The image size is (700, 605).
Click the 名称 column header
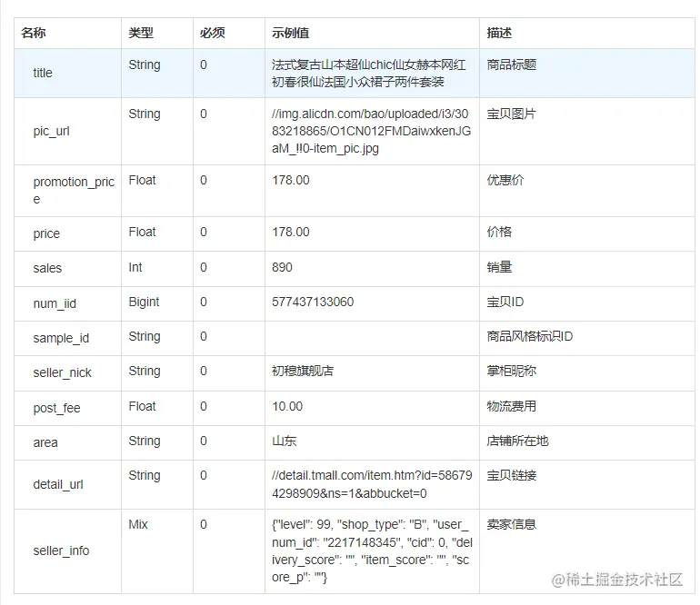[34, 33]
